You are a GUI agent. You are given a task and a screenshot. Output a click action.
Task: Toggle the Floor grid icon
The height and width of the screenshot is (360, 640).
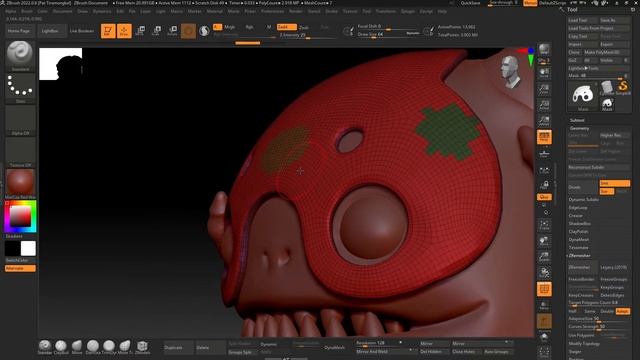pos(544,154)
